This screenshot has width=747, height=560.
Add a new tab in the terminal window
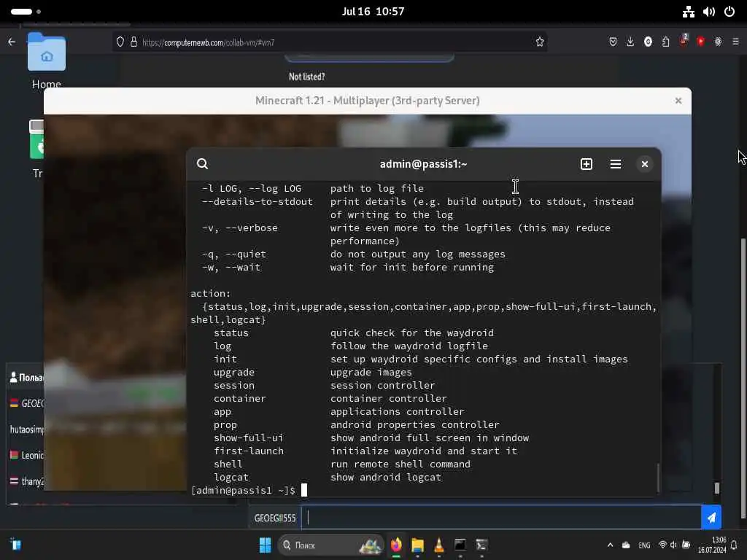pyautogui.click(x=587, y=164)
